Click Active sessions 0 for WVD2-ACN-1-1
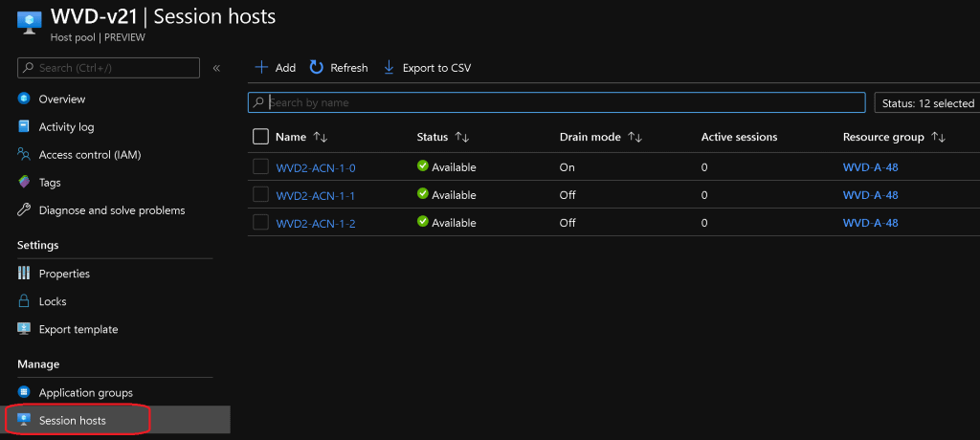980x440 pixels. 704,196
